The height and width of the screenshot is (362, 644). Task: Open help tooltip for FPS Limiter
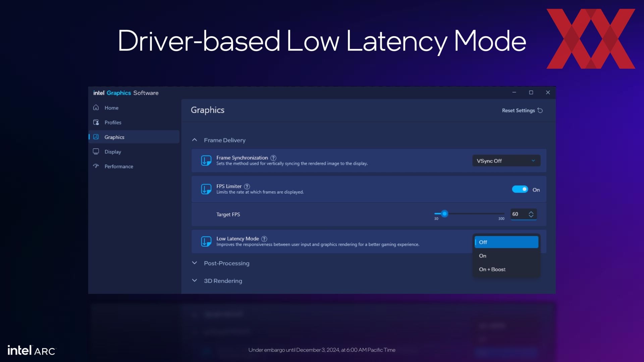click(x=247, y=186)
